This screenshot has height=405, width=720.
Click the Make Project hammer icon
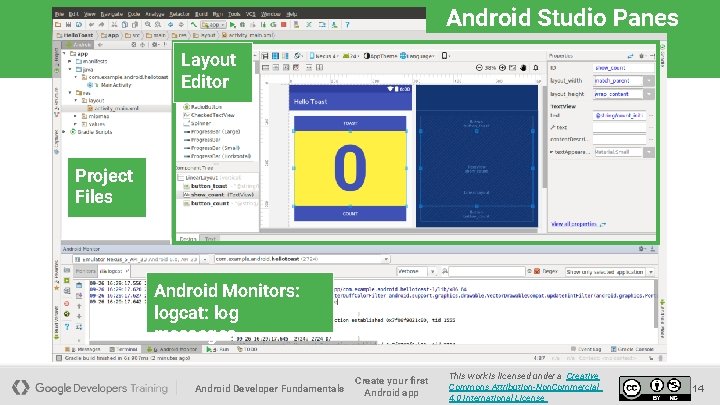coord(194,25)
